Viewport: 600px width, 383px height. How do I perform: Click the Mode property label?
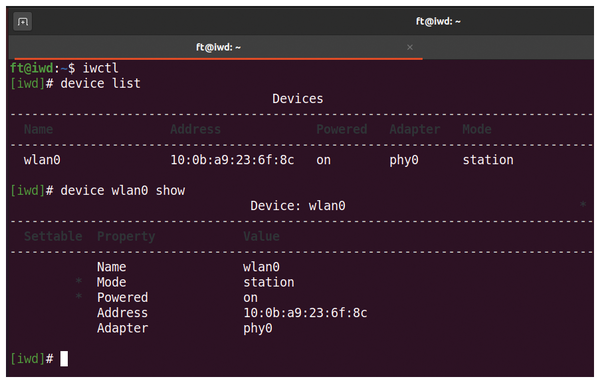click(111, 282)
